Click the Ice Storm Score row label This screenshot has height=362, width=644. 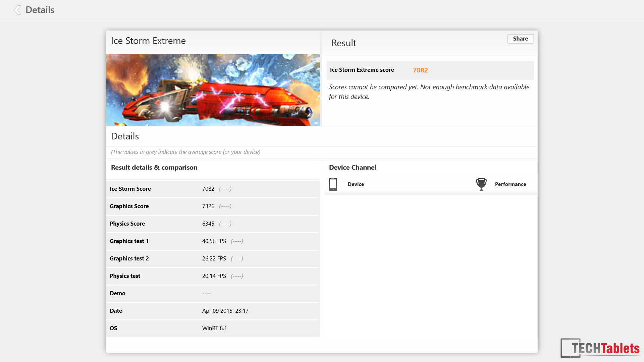click(x=130, y=189)
